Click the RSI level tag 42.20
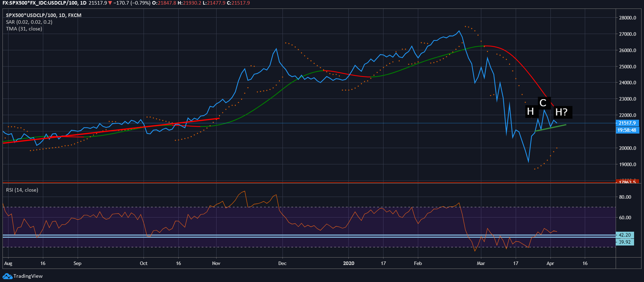The image size is (644, 282). [x=625, y=235]
